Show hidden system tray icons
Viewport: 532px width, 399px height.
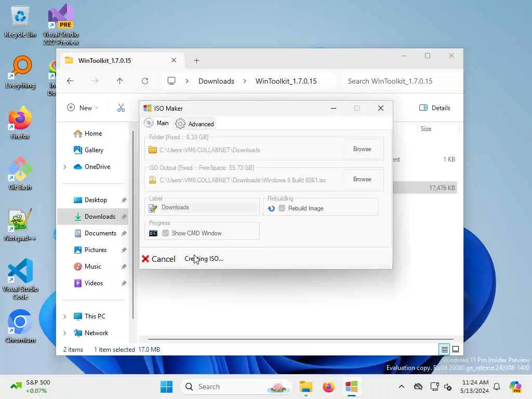[402, 387]
